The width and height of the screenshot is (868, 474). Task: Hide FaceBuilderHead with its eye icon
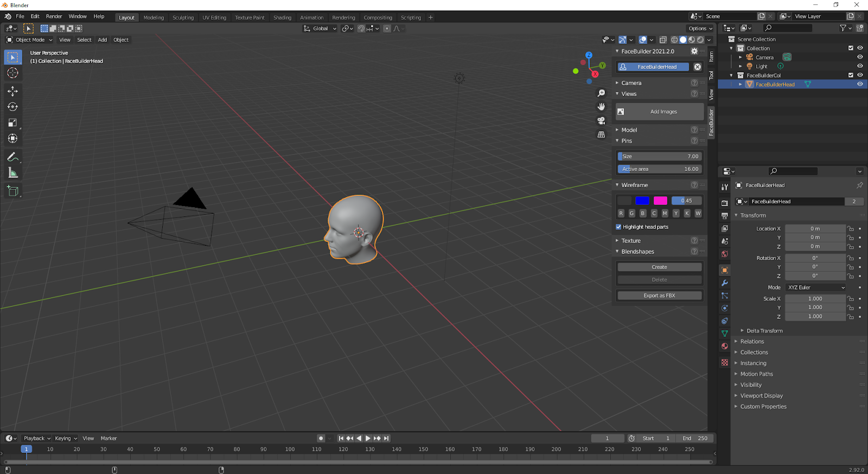[860, 84]
